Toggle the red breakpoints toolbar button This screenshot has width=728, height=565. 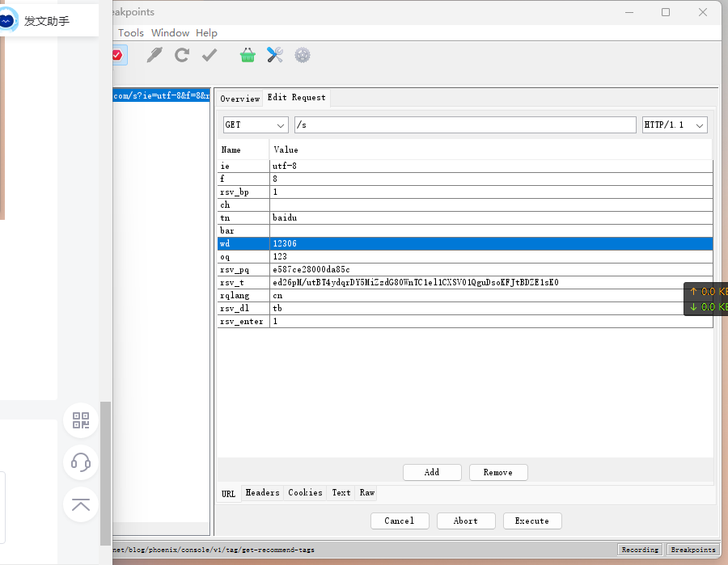click(118, 55)
